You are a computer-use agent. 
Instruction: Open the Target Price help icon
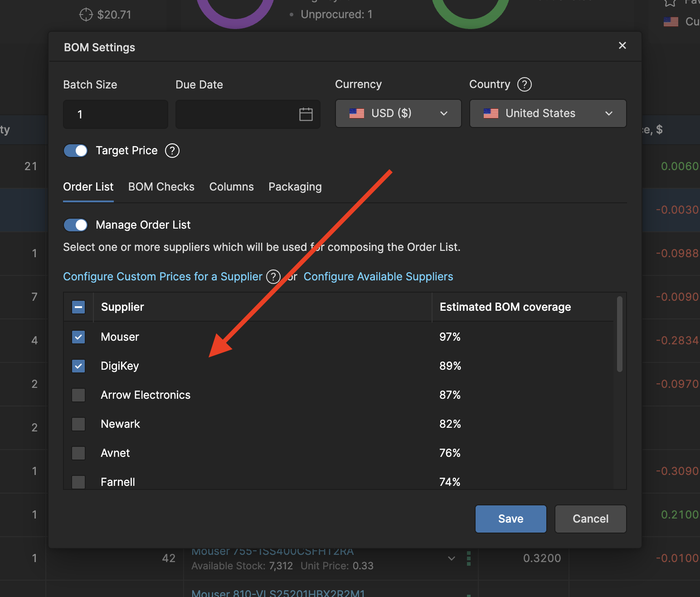[x=172, y=151]
